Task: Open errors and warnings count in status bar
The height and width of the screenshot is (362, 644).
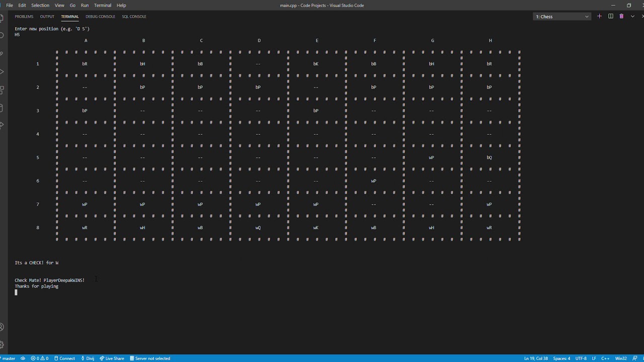Action: click(40, 358)
